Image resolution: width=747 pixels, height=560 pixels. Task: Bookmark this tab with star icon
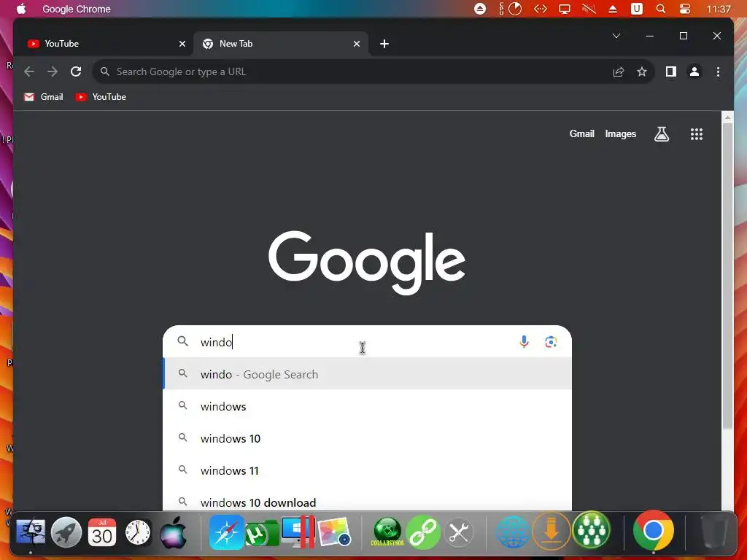pos(642,71)
